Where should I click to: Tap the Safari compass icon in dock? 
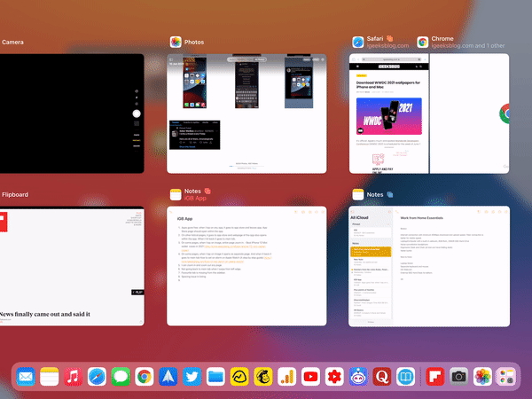[97, 377]
